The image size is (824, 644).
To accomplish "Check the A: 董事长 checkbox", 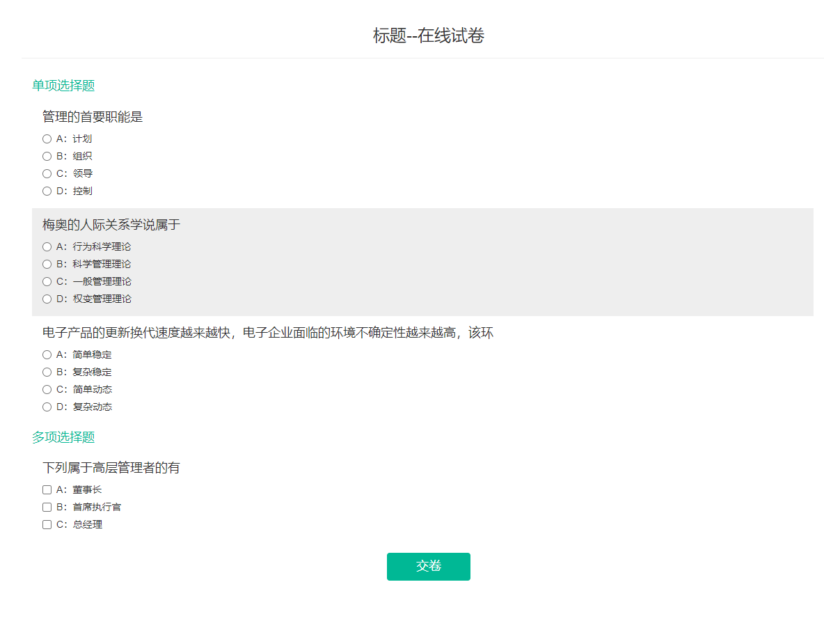I will coord(47,489).
